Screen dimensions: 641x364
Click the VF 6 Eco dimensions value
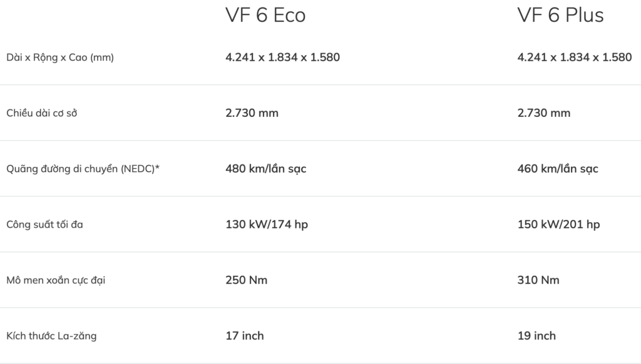coord(282,58)
